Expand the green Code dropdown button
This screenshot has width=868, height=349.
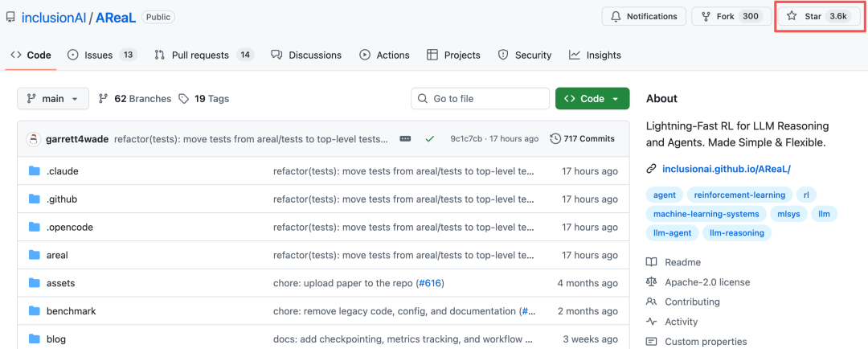coord(592,99)
